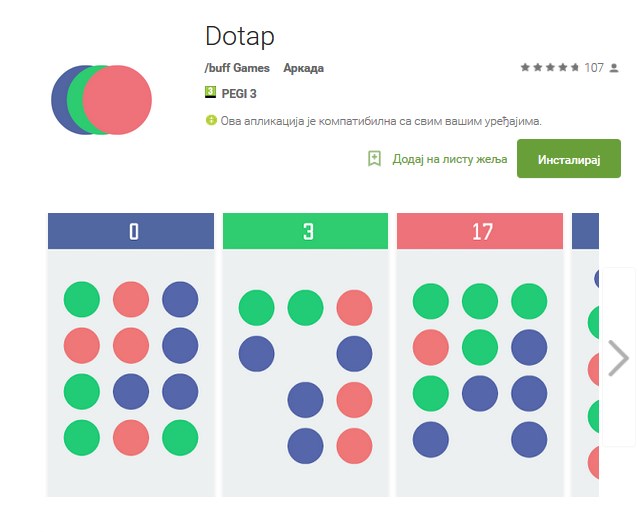The height and width of the screenshot is (532, 638).
Task: Click the compatibility message text
Action: coord(381,121)
